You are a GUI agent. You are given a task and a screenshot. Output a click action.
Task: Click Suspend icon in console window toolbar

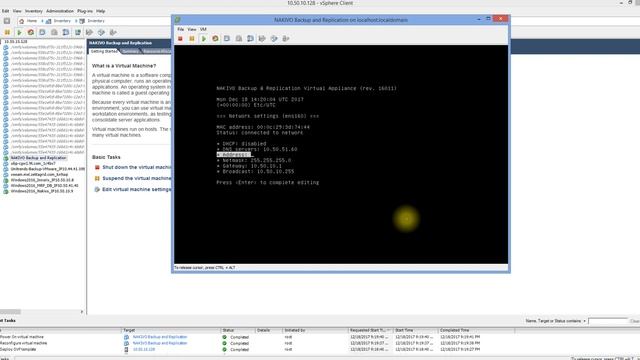pos(192,39)
